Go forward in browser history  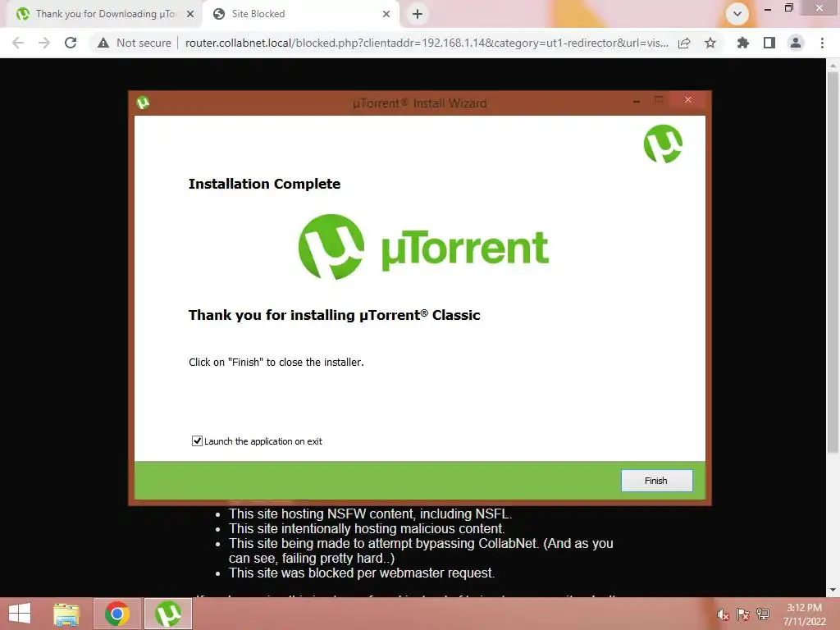point(44,43)
